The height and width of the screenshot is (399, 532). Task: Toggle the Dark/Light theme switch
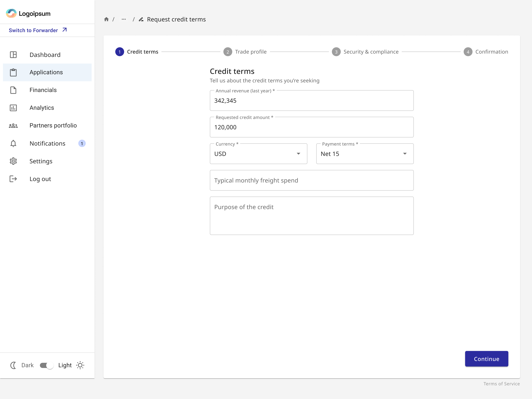tap(46, 365)
